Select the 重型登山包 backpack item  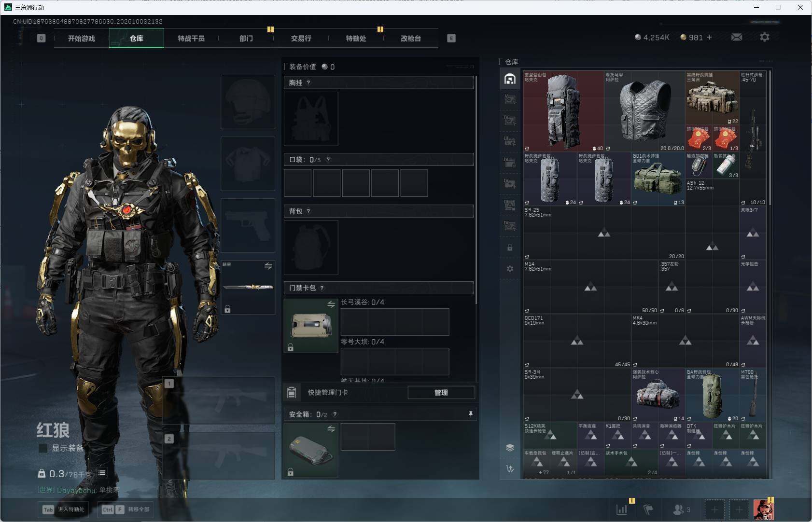[564, 111]
